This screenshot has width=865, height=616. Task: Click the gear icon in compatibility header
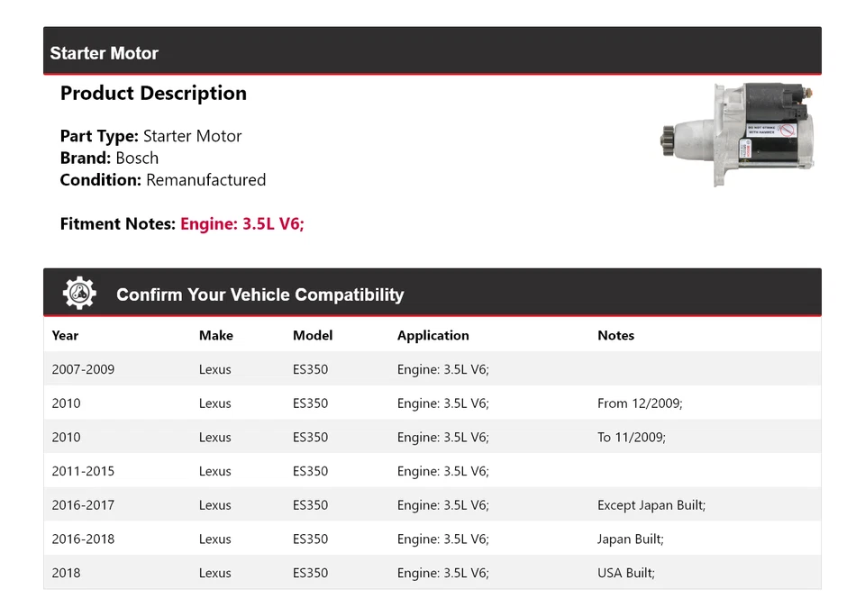(79, 294)
